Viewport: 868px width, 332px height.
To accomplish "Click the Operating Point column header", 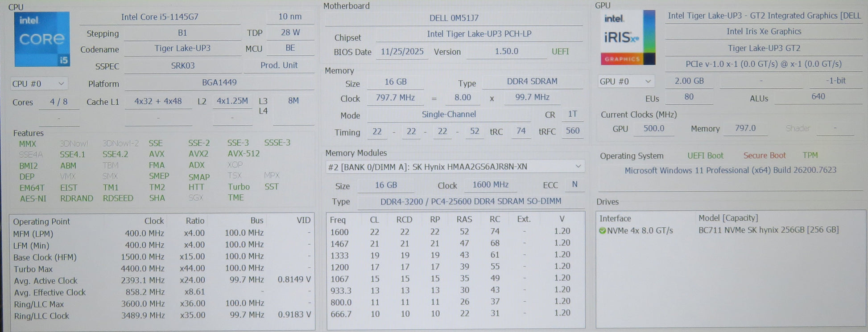I will tap(41, 221).
